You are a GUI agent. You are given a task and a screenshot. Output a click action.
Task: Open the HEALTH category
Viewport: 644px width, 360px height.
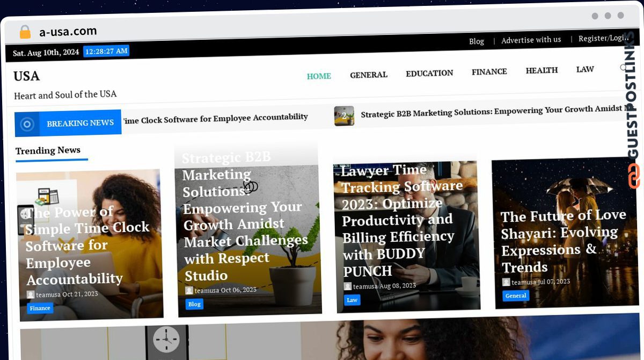point(541,70)
